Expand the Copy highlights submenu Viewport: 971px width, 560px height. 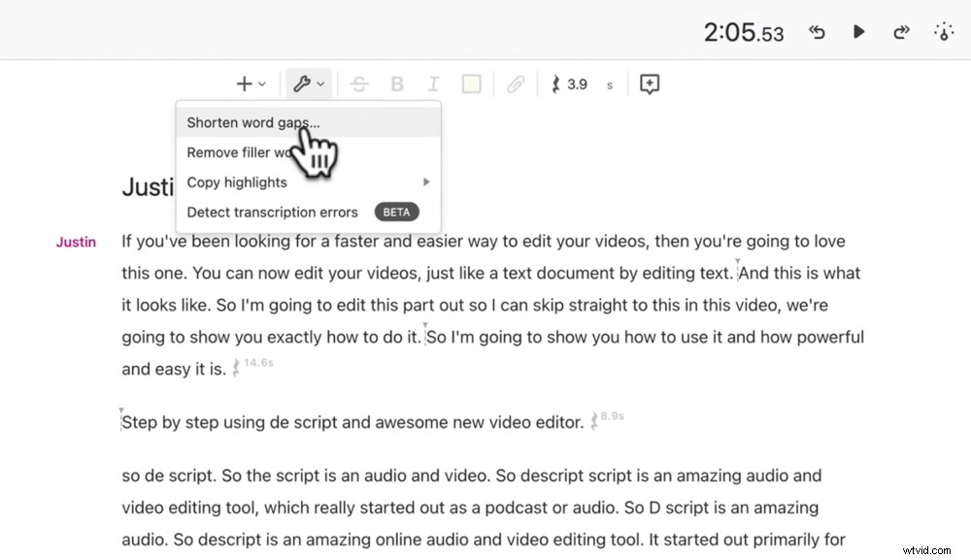point(236,181)
